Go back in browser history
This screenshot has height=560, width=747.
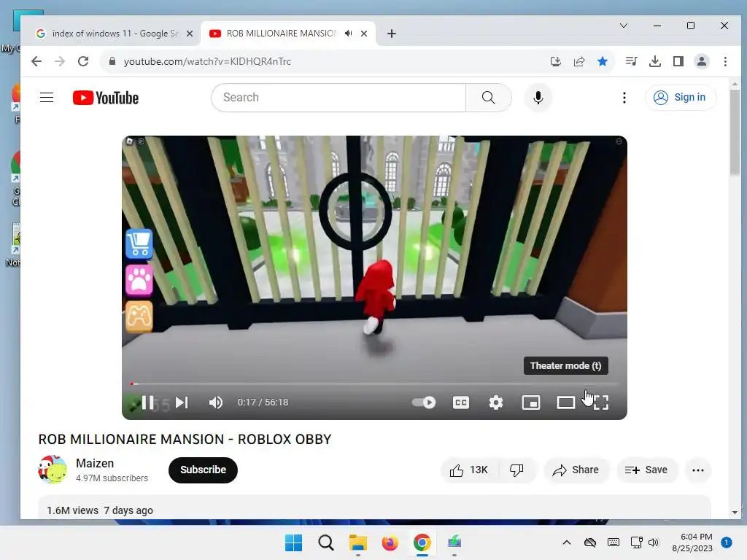tap(36, 61)
